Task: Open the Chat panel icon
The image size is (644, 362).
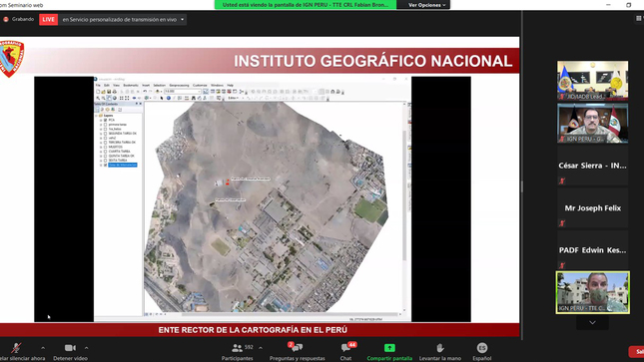Action: point(345,348)
